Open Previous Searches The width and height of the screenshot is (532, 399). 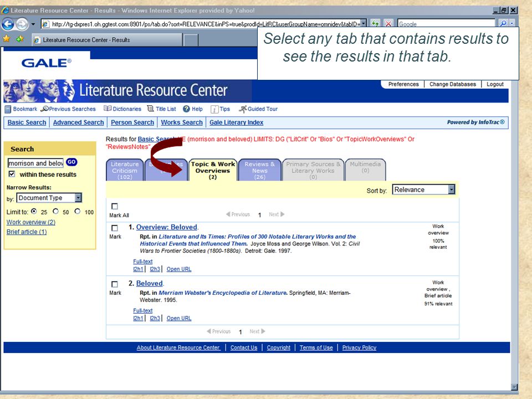[x=68, y=109]
